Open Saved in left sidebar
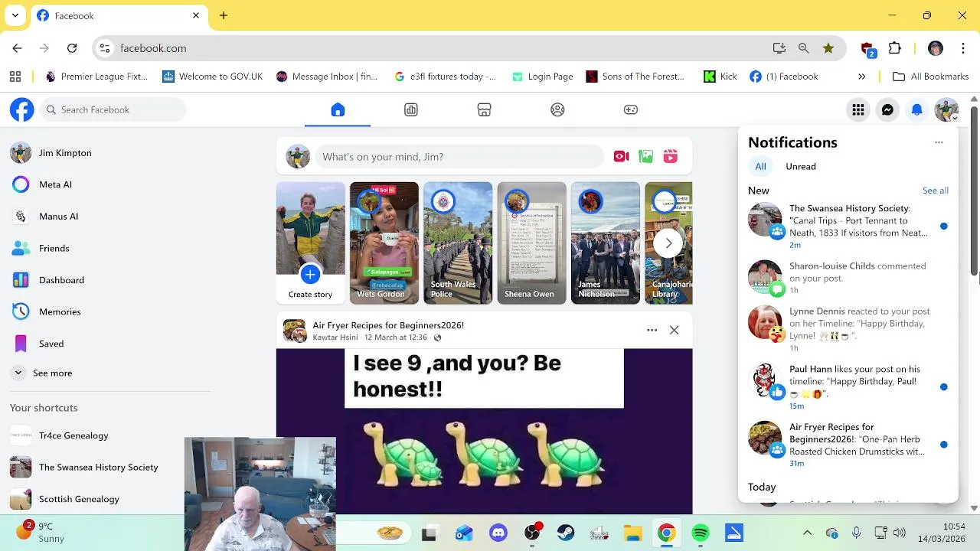This screenshot has height=551, width=980. 51,344
